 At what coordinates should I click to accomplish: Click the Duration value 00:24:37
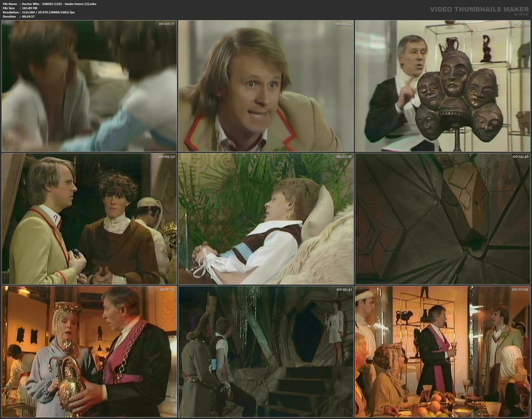click(x=28, y=17)
